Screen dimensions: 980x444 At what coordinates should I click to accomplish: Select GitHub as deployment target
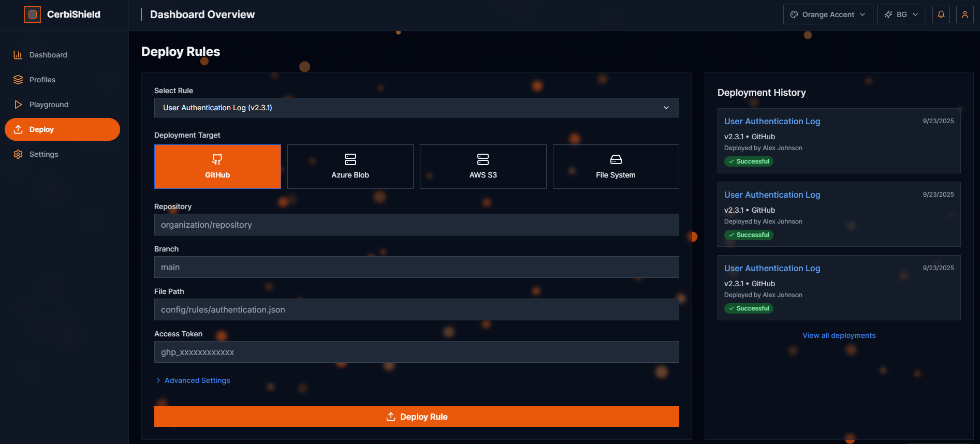click(217, 167)
